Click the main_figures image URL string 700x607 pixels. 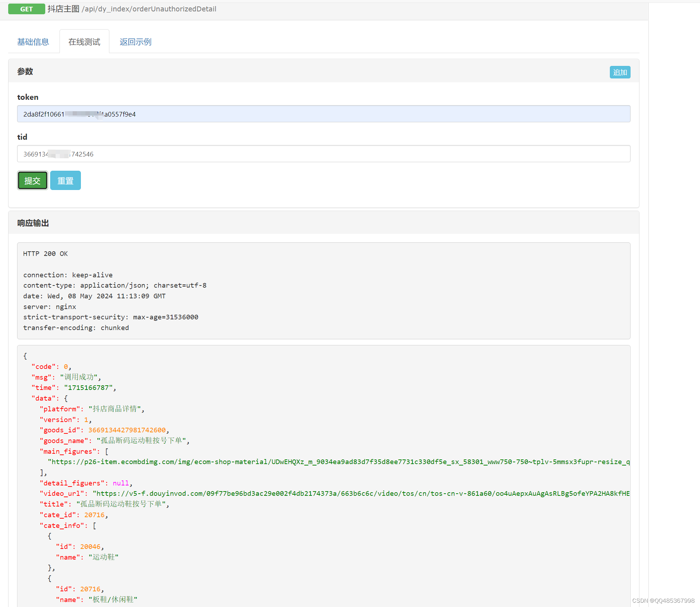(338, 462)
